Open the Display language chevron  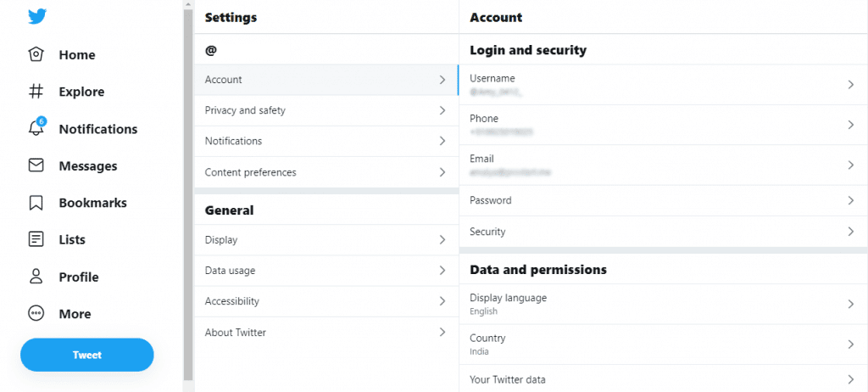pos(851,304)
